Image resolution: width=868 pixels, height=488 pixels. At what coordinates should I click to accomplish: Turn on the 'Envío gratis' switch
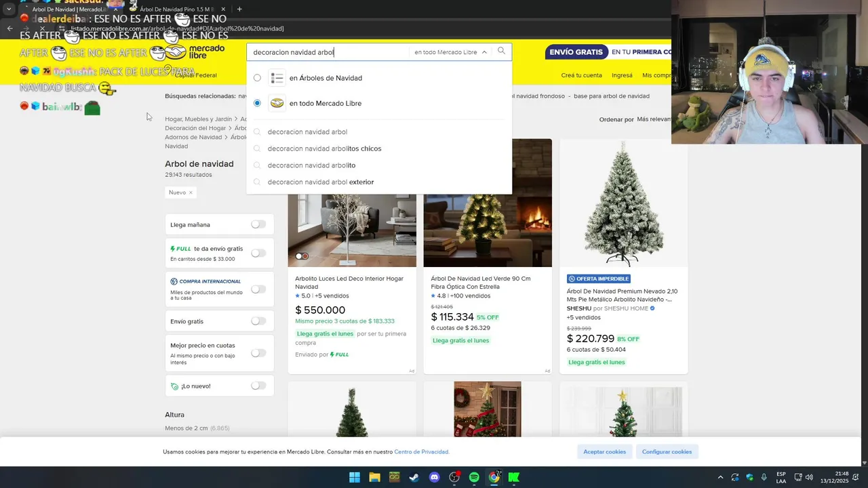(x=258, y=321)
